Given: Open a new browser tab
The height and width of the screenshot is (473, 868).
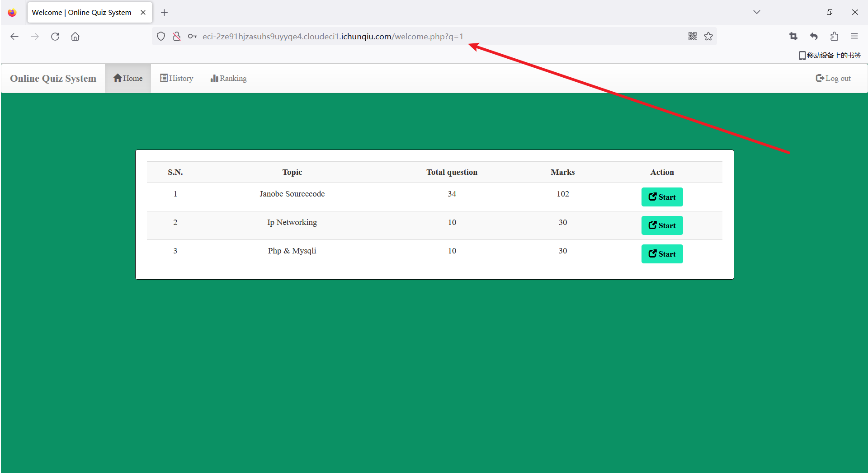Looking at the screenshot, I should click(x=165, y=13).
